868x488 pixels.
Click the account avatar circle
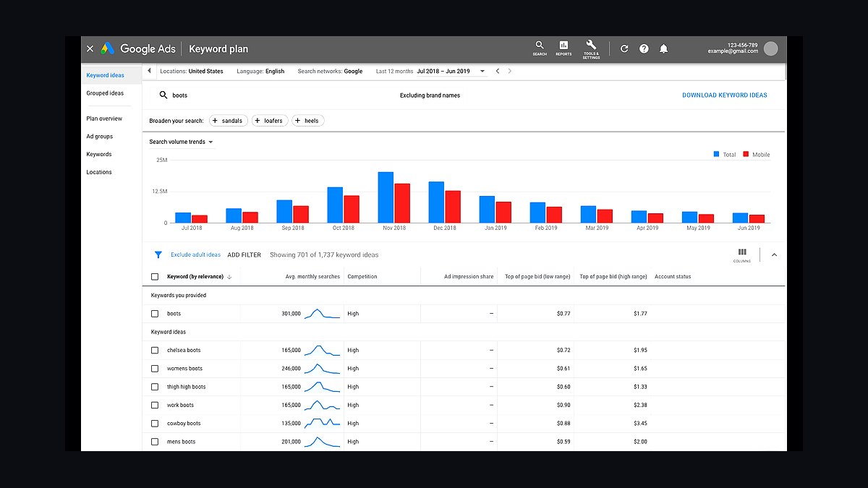771,48
